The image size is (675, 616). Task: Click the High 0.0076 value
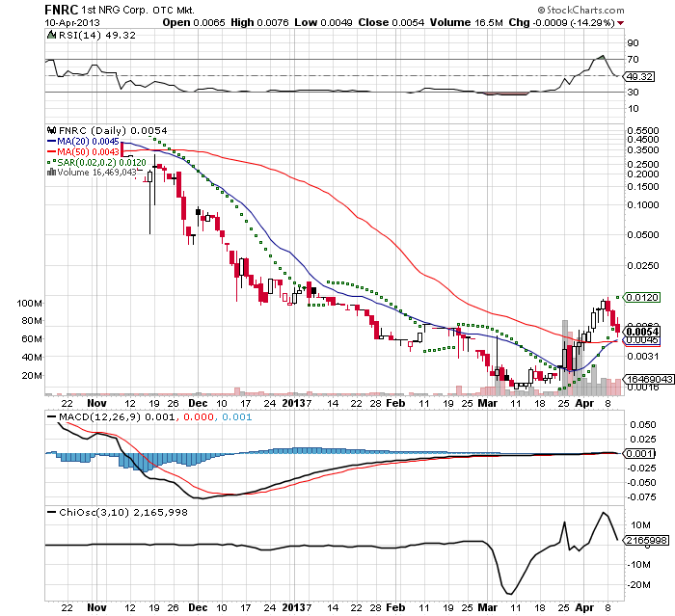click(x=259, y=23)
